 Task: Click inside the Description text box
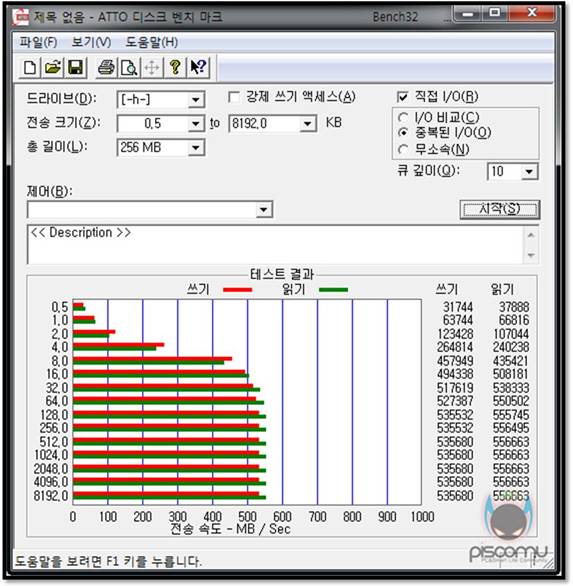pyautogui.click(x=275, y=245)
